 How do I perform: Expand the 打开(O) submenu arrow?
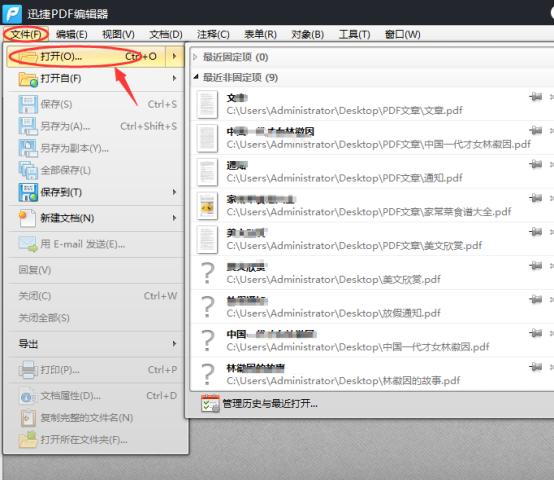174,56
